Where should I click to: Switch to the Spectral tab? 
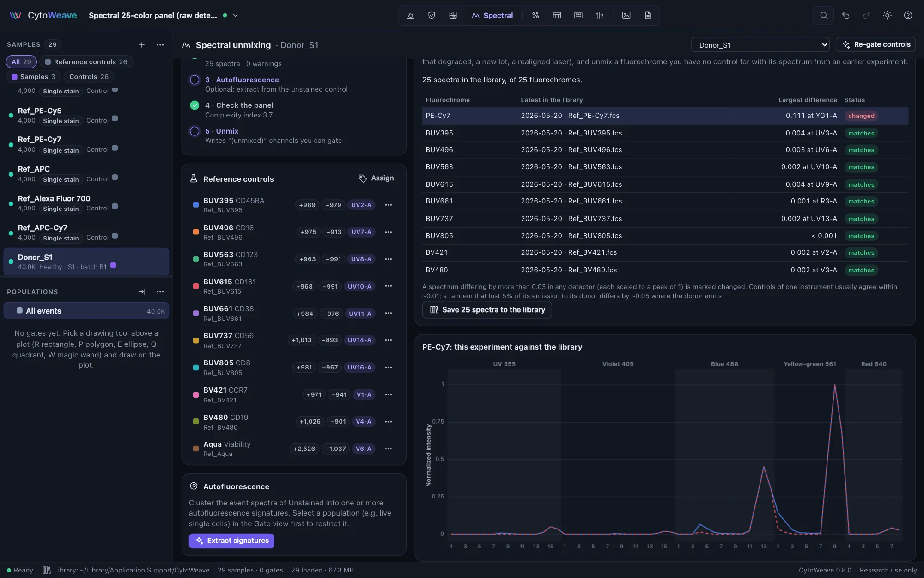pyautogui.click(x=492, y=16)
